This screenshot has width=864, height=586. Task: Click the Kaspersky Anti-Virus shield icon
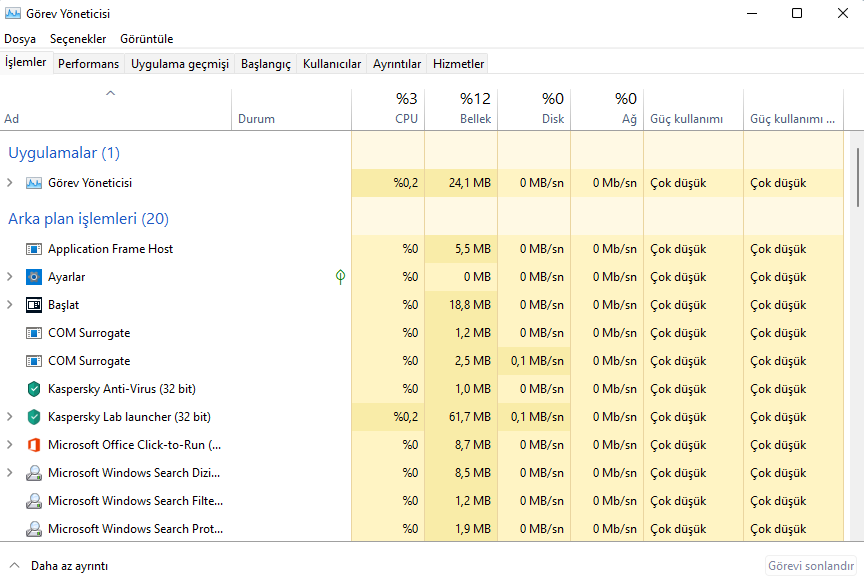click(x=34, y=389)
